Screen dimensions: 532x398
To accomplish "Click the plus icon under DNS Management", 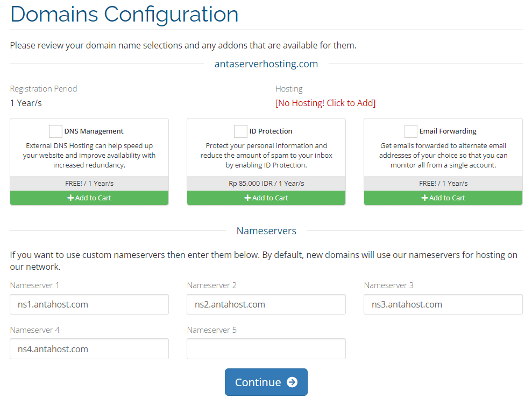I will click(x=70, y=198).
